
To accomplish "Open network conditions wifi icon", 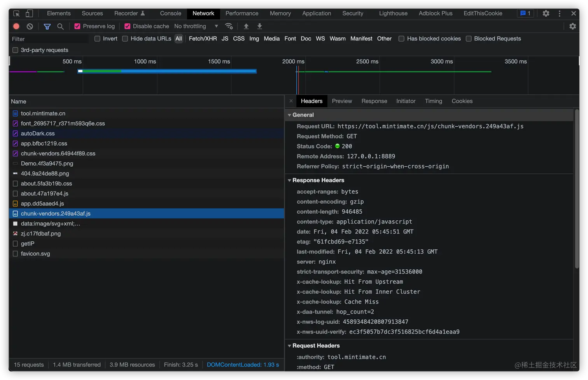I will pyautogui.click(x=229, y=26).
